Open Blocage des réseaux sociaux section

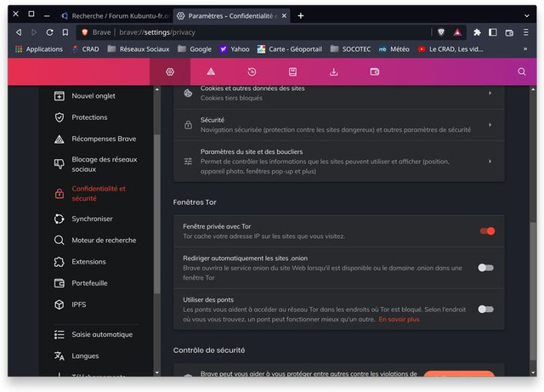click(x=95, y=164)
